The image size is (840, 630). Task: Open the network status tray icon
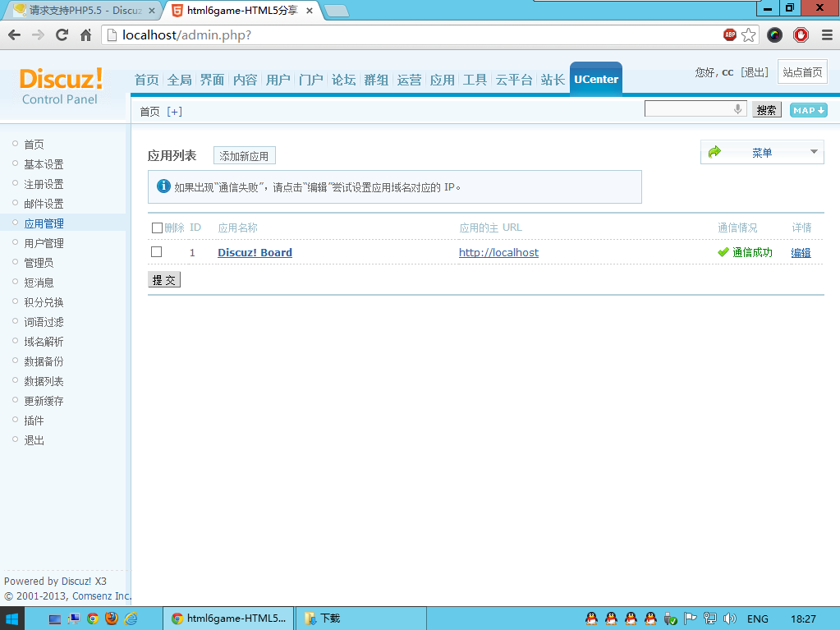pyautogui.click(x=709, y=619)
